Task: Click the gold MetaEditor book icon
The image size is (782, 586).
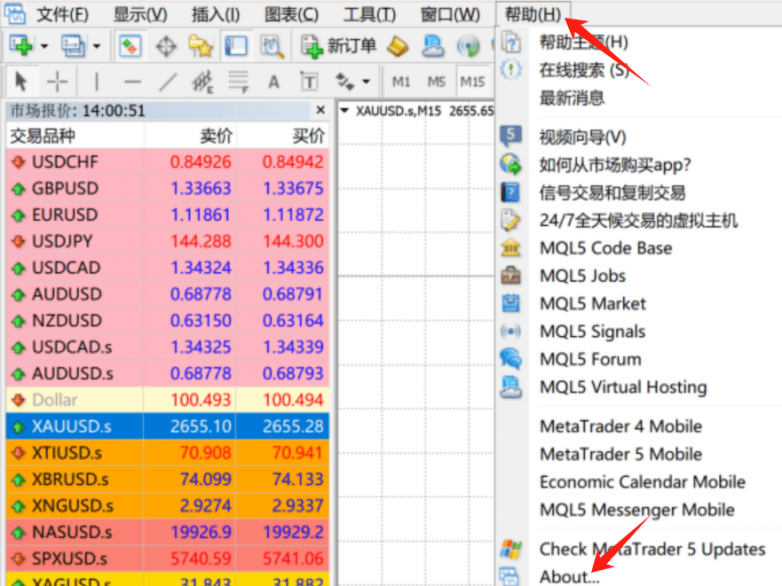Action: 397,46
